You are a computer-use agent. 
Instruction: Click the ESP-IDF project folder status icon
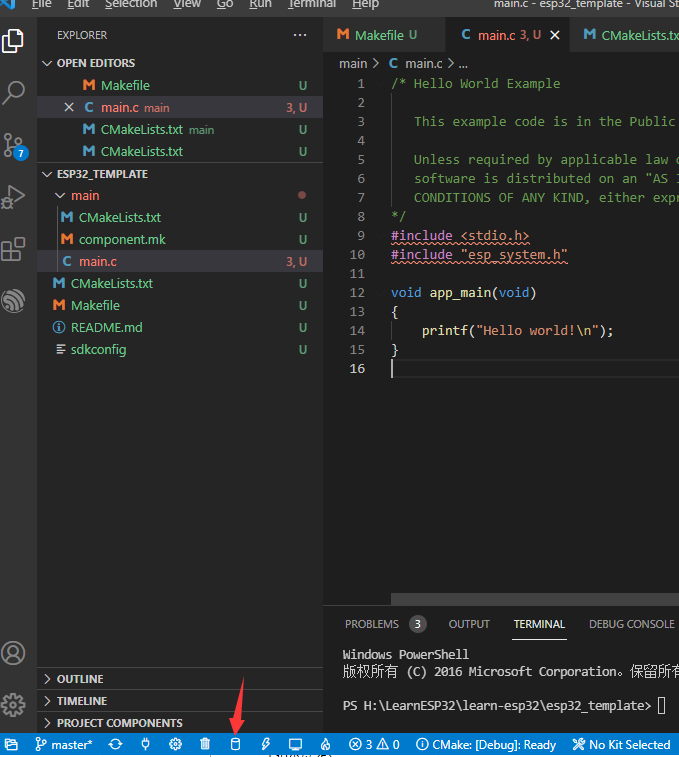(11, 744)
